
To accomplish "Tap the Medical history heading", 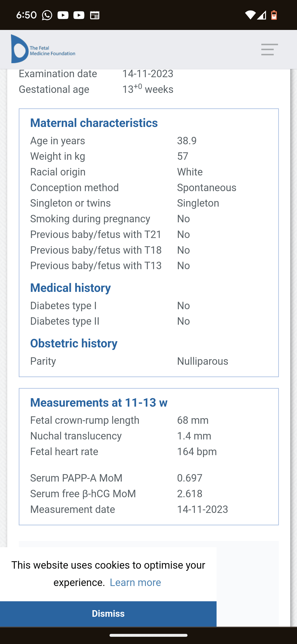I will 71,288.
